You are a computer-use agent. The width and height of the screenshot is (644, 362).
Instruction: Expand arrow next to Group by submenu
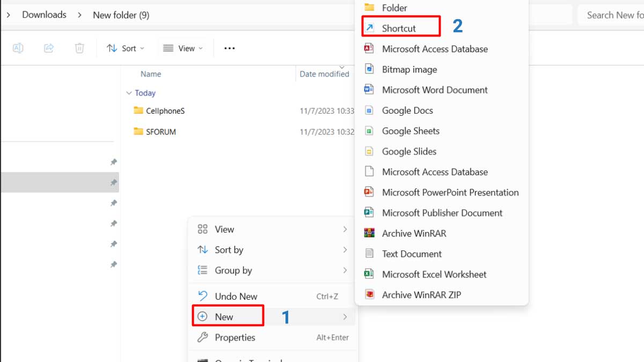[345, 270]
